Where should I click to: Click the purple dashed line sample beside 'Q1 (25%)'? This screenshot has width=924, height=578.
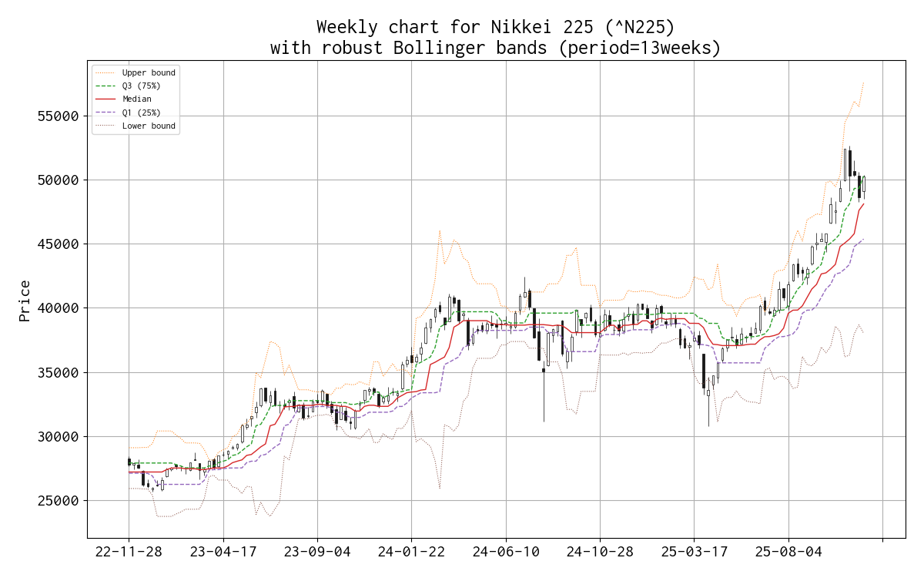coord(106,113)
